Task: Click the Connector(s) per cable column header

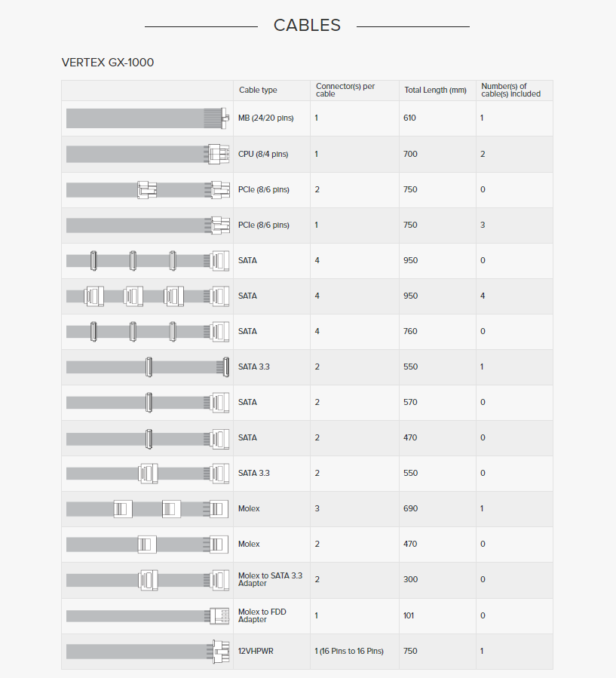Action: 345,90
